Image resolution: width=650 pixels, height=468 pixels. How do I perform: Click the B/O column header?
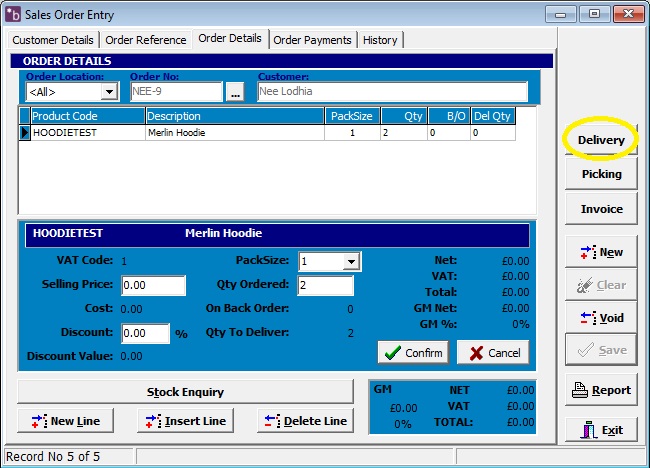(449, 116)
